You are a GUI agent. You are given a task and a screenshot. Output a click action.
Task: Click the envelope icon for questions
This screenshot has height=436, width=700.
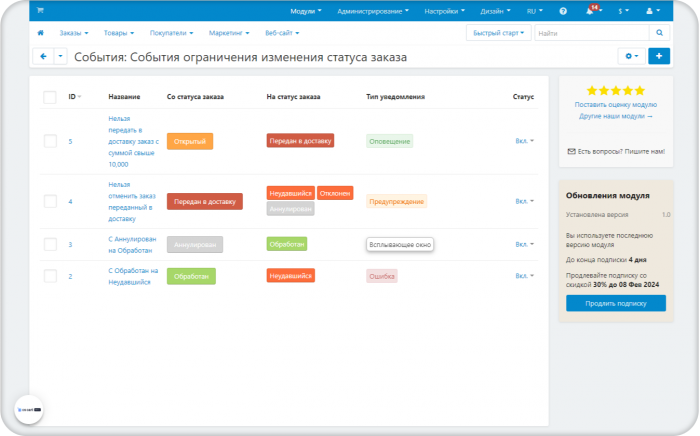click(x=571, y=151)
